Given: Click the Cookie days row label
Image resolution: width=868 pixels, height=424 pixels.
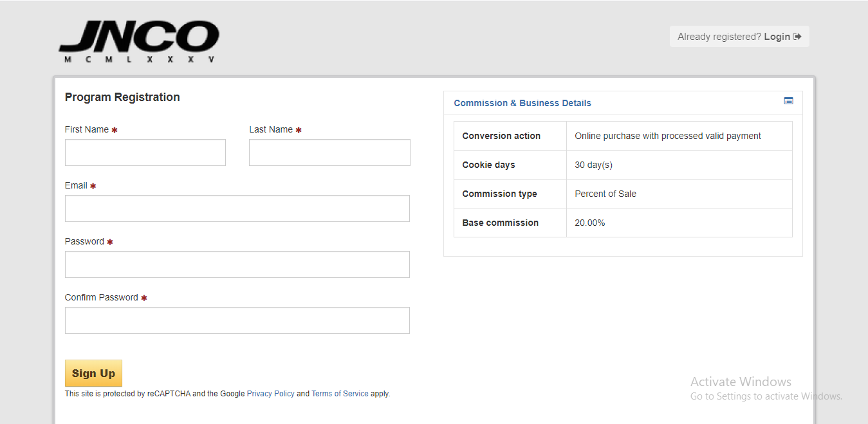Looking at the screenshot, I should (x=488, y=165).
